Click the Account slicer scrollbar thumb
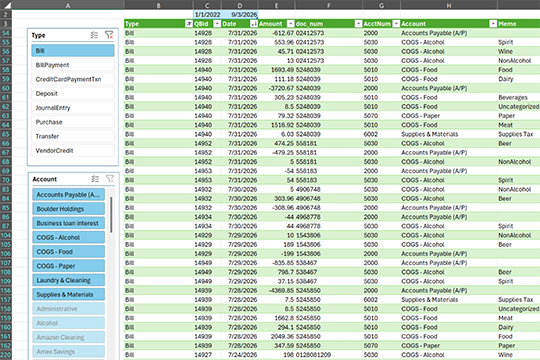 [x=111, y=215]
